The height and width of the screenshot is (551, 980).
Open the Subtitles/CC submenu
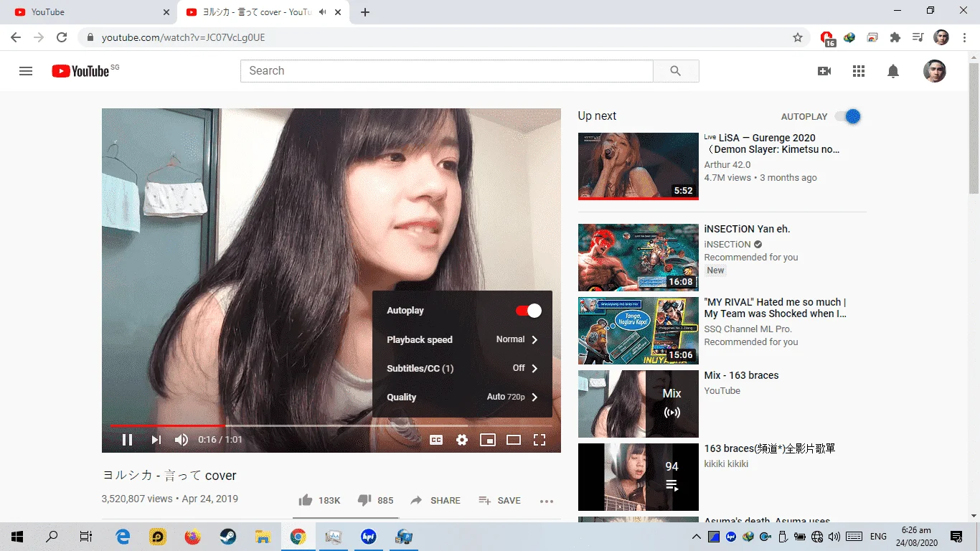[462, 368]
